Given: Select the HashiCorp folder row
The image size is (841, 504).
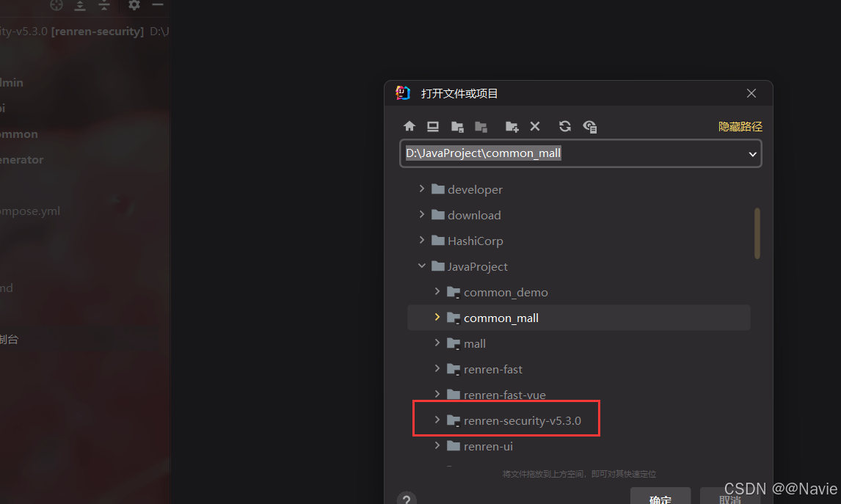Looking at the screenshot, I should pyautogui.click(x=579, y=241).
